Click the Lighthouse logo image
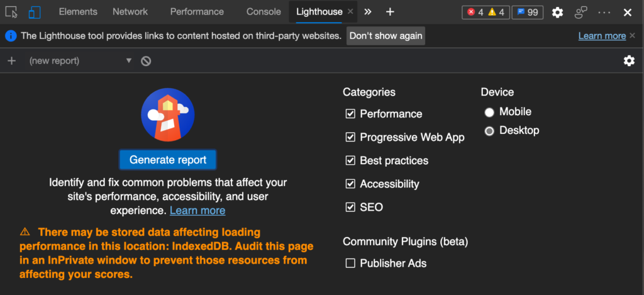 (167, 115)
